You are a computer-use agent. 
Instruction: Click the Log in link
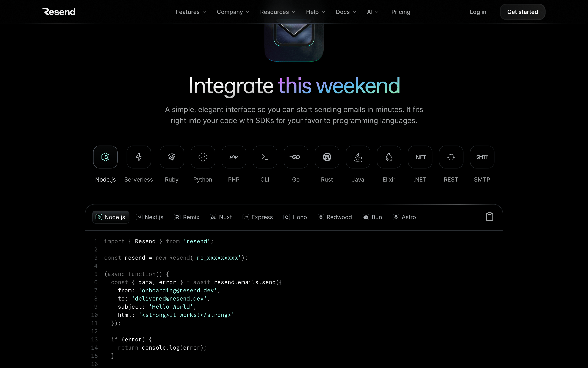click(x=478, y=12)
